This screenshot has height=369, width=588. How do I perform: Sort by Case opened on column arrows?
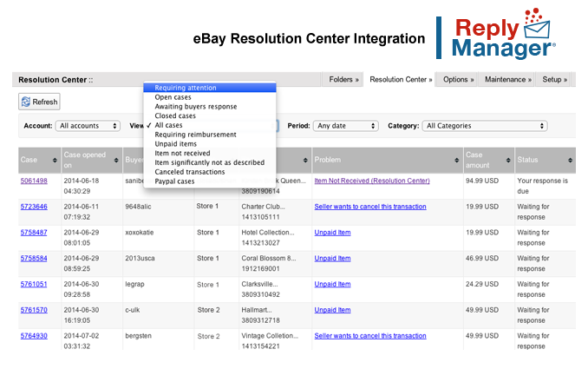tap(114, 160)
